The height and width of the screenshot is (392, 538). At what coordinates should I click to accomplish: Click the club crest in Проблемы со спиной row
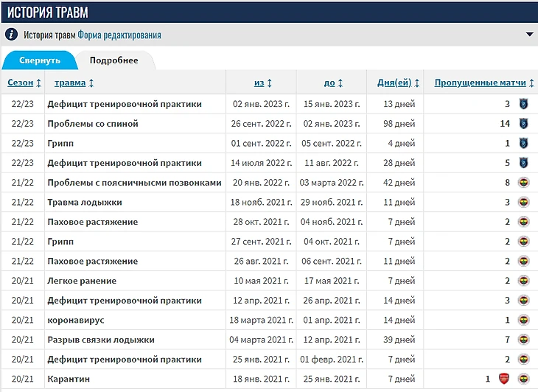pos(524,124)
